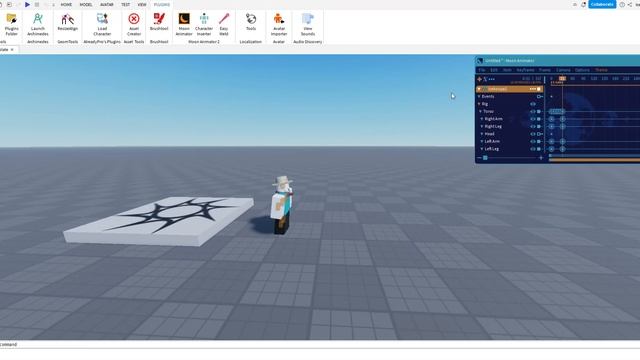Toggle the square checkbox on Left Leg track

pyautogui.click(x=539, y=149)
